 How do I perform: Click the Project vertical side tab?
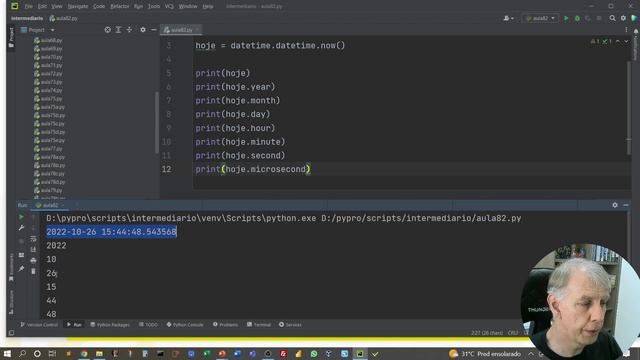11,38
